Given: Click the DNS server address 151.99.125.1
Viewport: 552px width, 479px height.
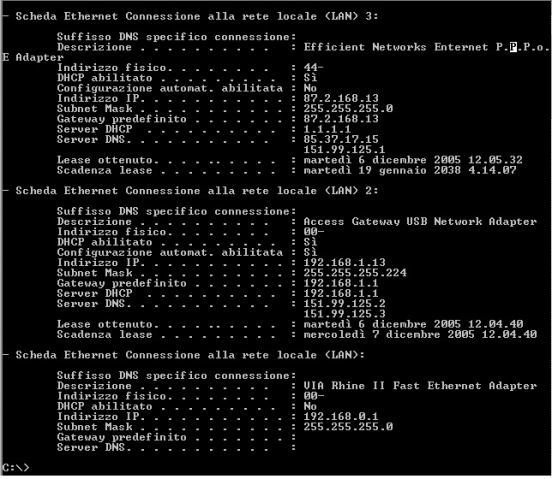Looking at the screenshot, I should coord(344,150).
